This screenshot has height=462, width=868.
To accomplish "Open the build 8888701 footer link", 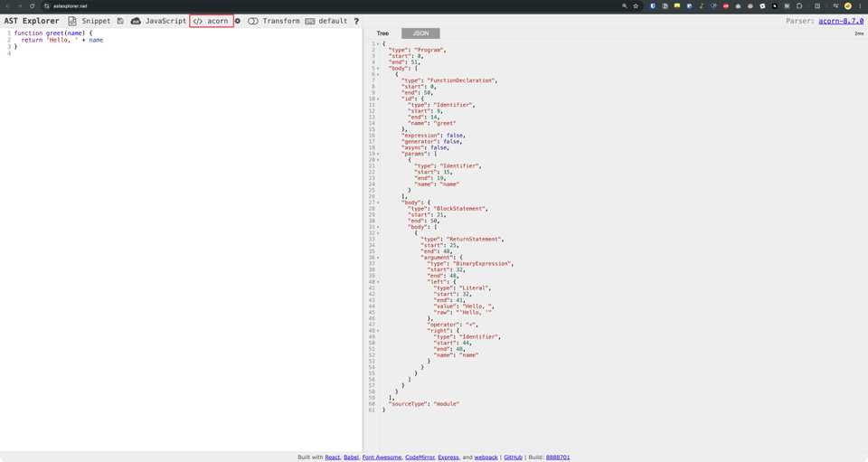I will click(x=558, y=457).
